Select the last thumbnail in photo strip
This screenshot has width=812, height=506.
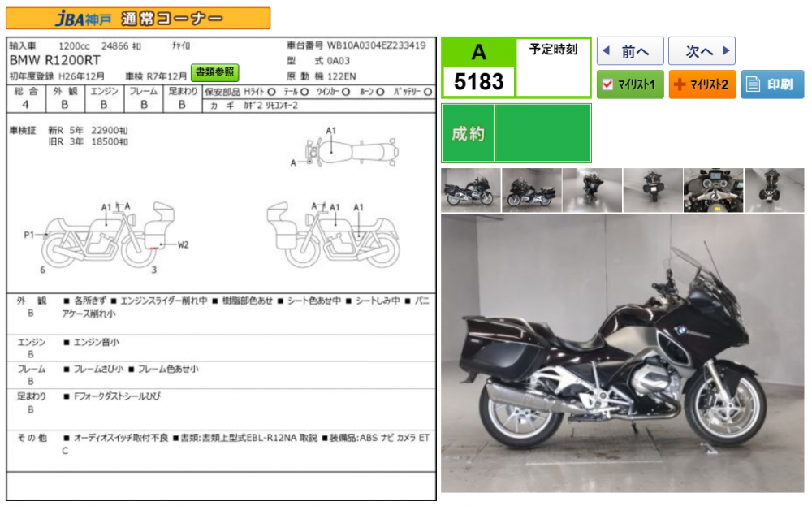(773, 190)
